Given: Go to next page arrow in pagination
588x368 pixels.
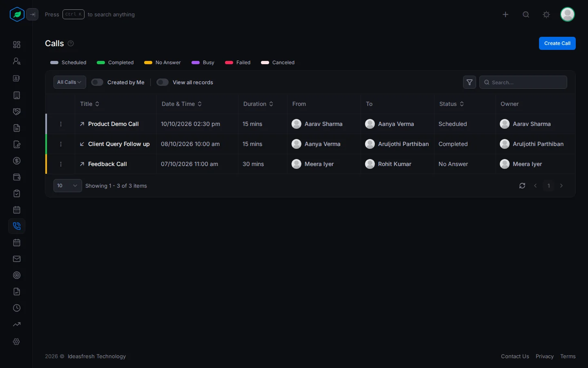Looking at the screenshot, I should [561, 186].
